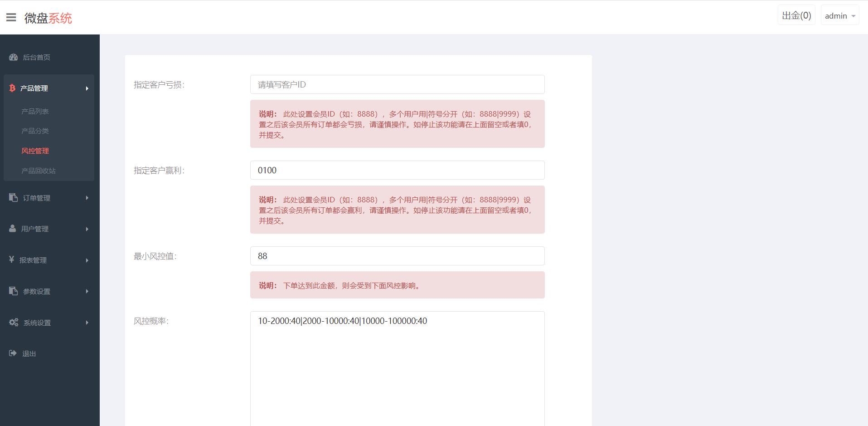
Task: Open 产品分类 in the sidebar
Action: click(x=35, y=131)
